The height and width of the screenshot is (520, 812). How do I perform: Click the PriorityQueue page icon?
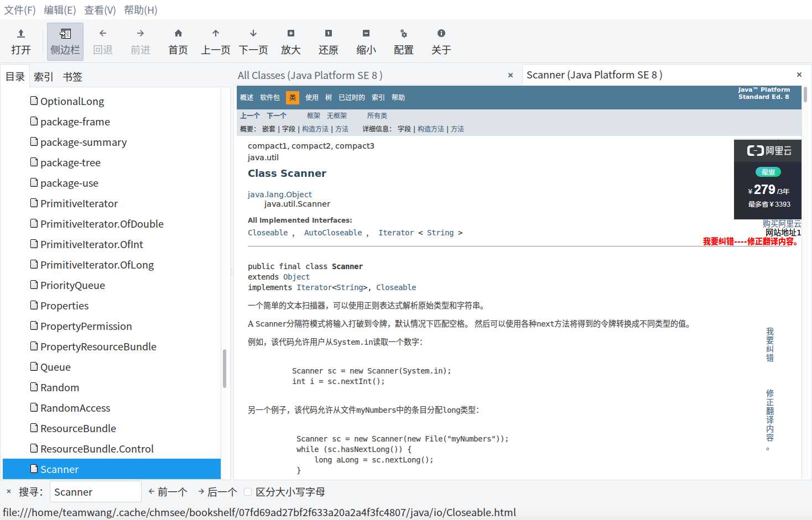[34, 285]
